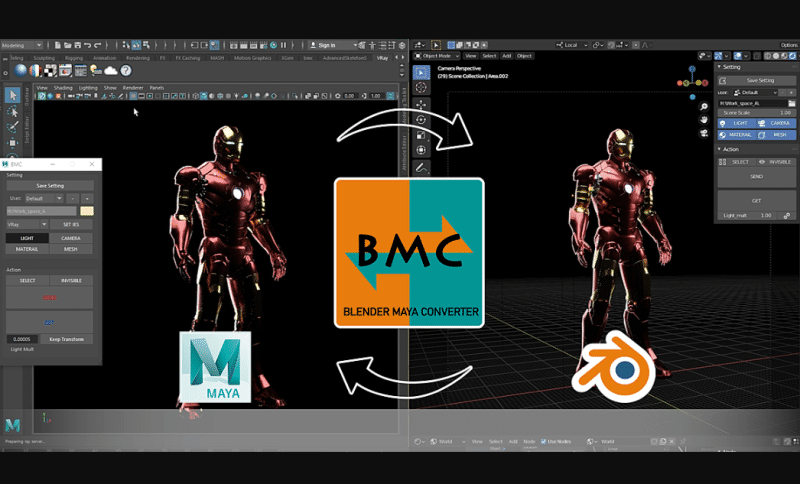Viewport: 800px width, 484px height.
Task: Toggle LIGHT in Blender BMC panel
Action: click(737, 123)
